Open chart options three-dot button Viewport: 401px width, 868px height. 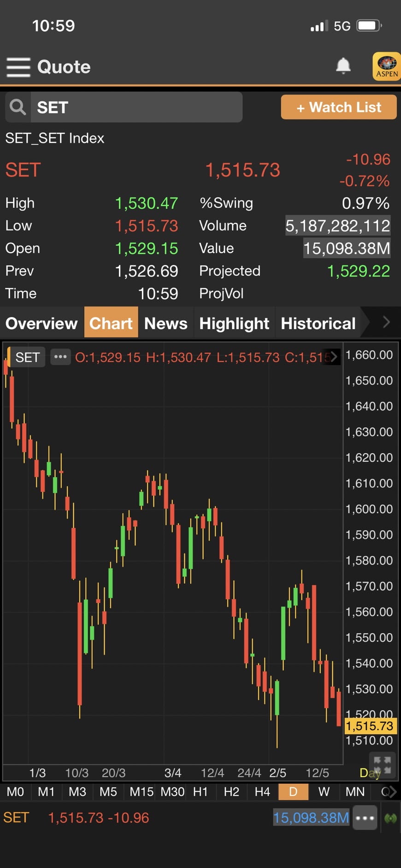pos(60,357)
